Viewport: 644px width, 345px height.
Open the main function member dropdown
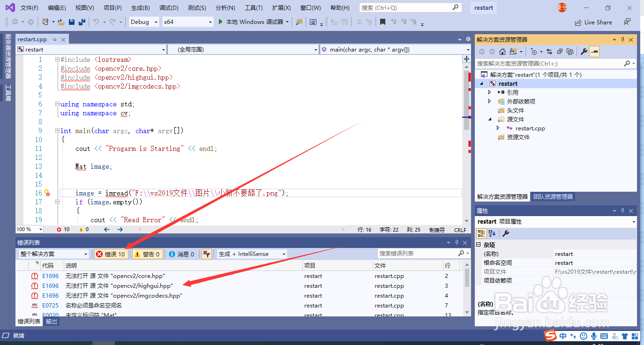click(x=395, y=49)
